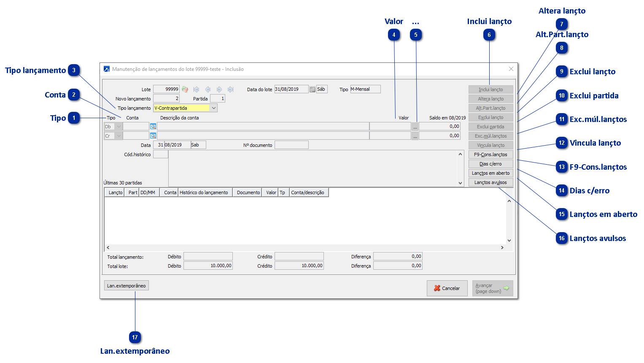Click the Exclui partida button
644x363 pixels.
(491, 127)
